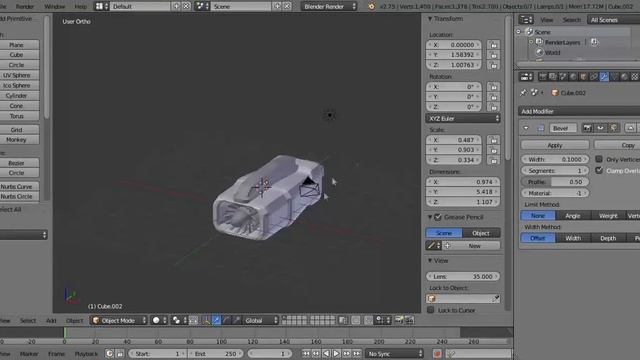Image resolution: width=640 pixels, height=360 pixels.
Task: Collapse the Bevel modifier panel arrow
Action: tap(526, 128)
